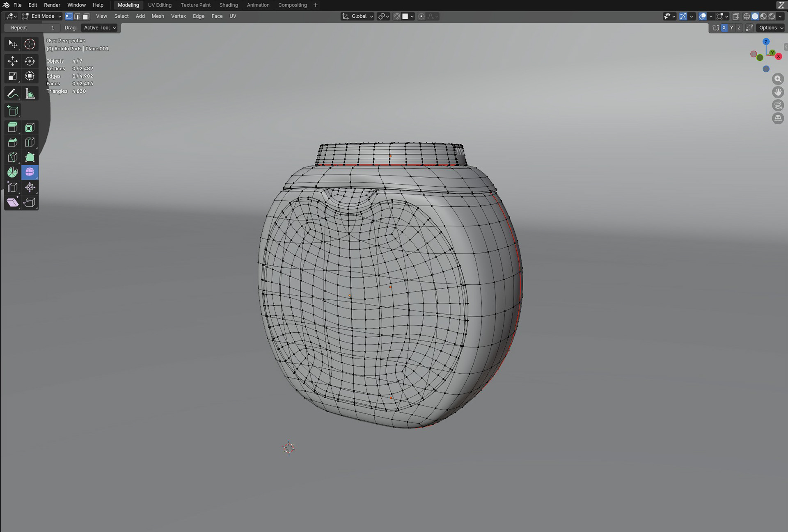Select the Measure tool

(x=30, y=94)
